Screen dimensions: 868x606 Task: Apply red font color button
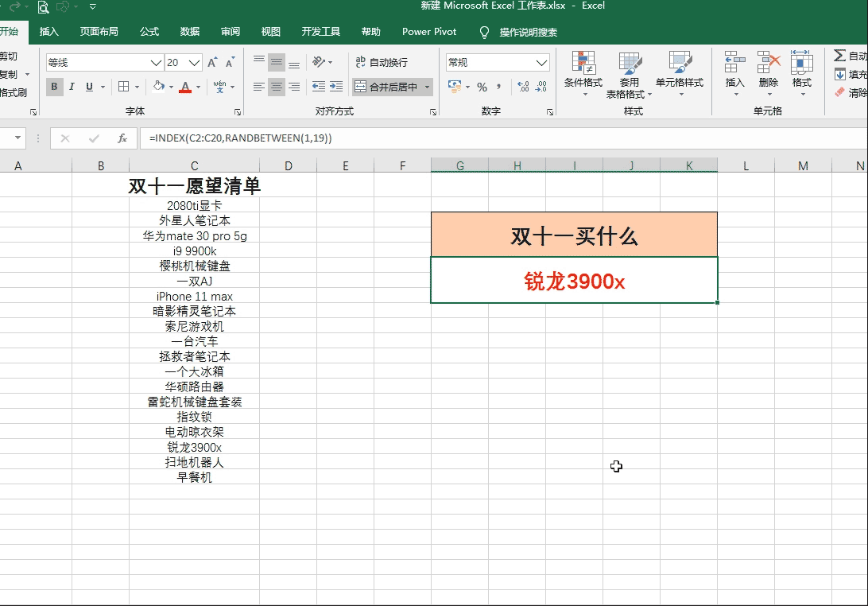185,87
